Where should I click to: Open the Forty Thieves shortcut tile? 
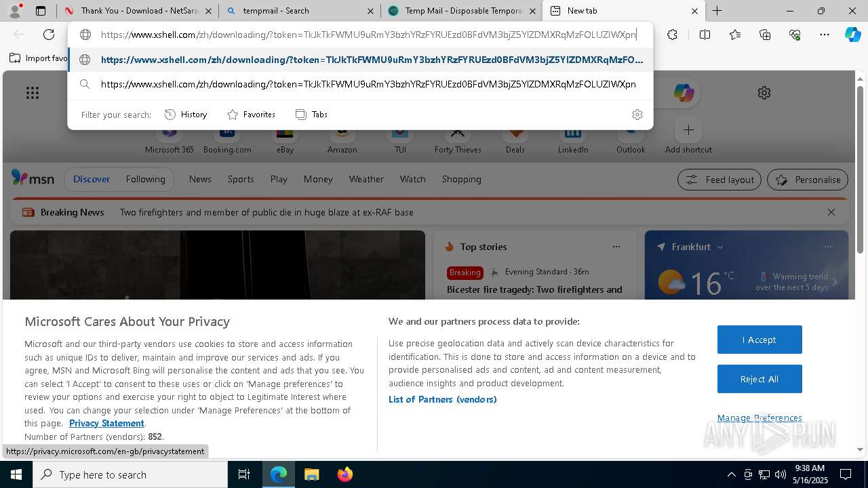[458, 138]
